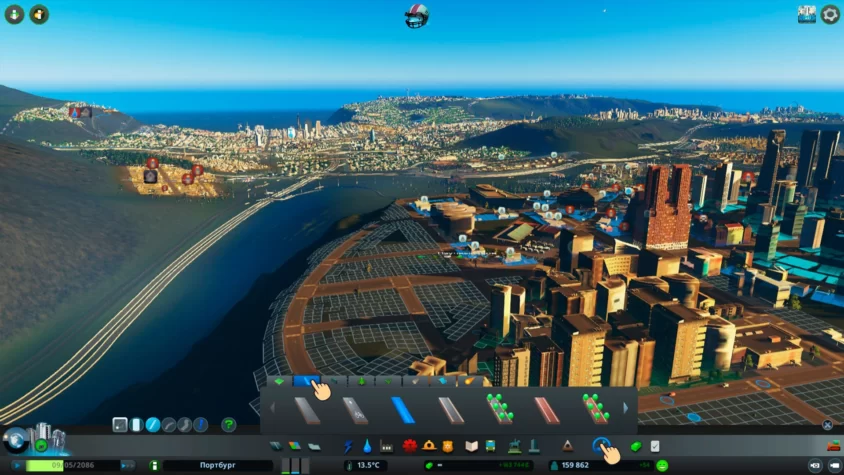Toggle the snapping options square button
The width and height of the screenshot is (844, 475).
pyautogui.click(x=119, y=425)
